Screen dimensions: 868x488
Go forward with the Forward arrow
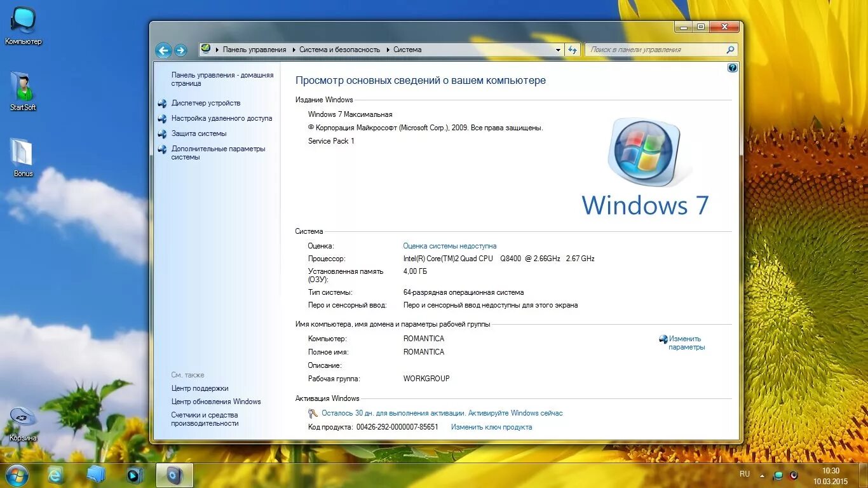click(180, 50)
